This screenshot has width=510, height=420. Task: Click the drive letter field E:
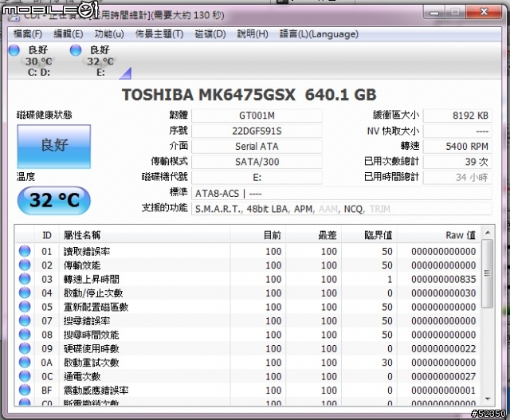coord(257,178)
